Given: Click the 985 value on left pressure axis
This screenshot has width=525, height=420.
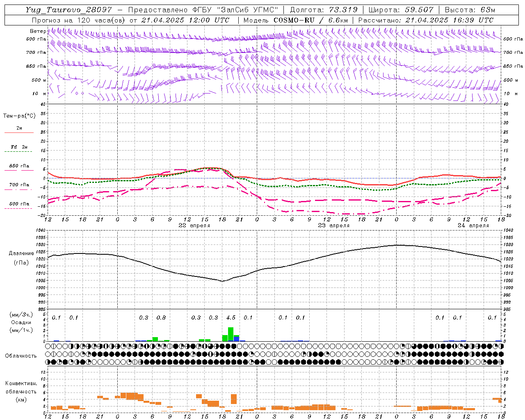Looking at the screenshot, I should tap(41, 309).
